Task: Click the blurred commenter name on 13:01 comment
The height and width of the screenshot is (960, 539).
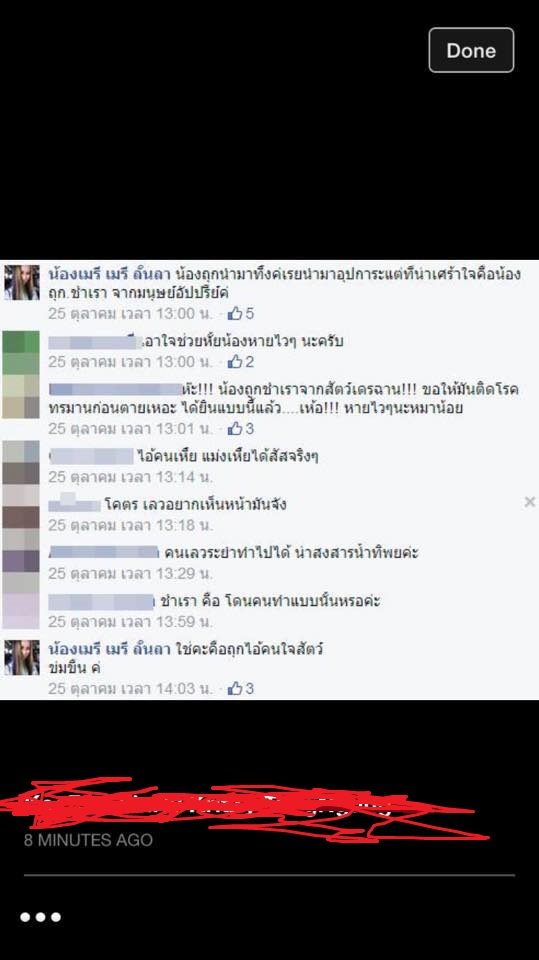Action: click(x=115, y=389)
